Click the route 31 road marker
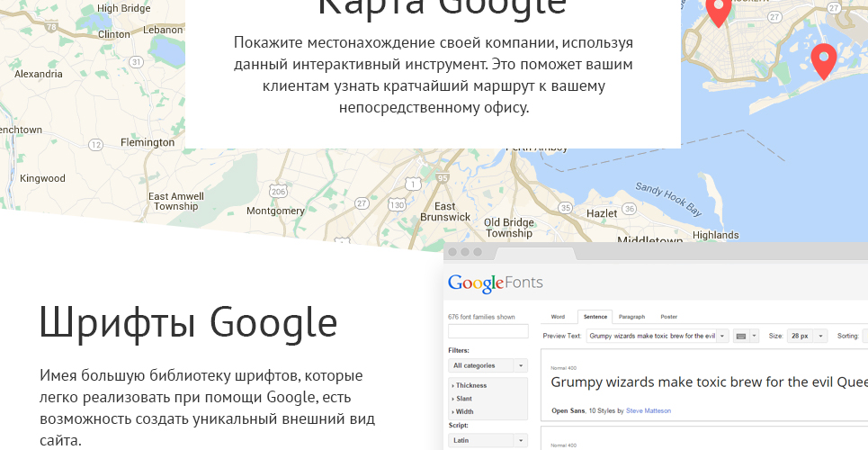The image size is (868, 450). pos(136,62)
